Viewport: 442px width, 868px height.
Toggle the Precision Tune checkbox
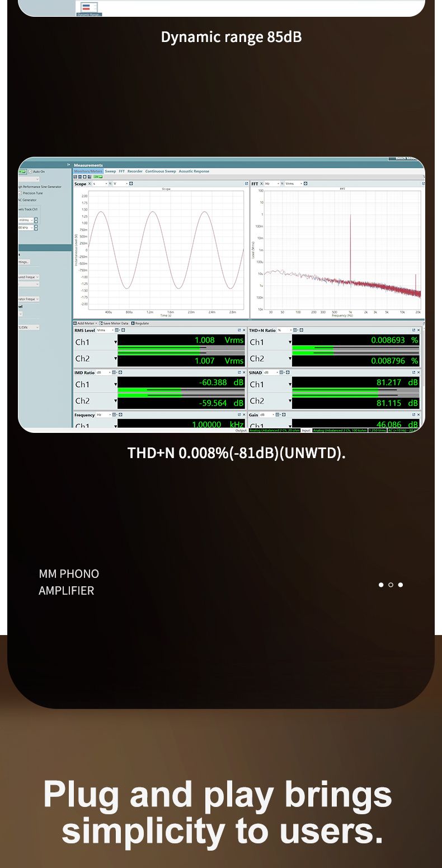[20, 193]
